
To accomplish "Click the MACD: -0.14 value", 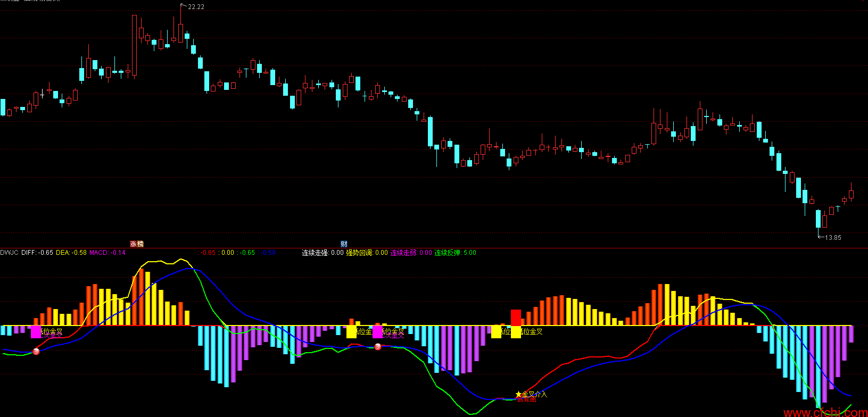I will 108,253.
